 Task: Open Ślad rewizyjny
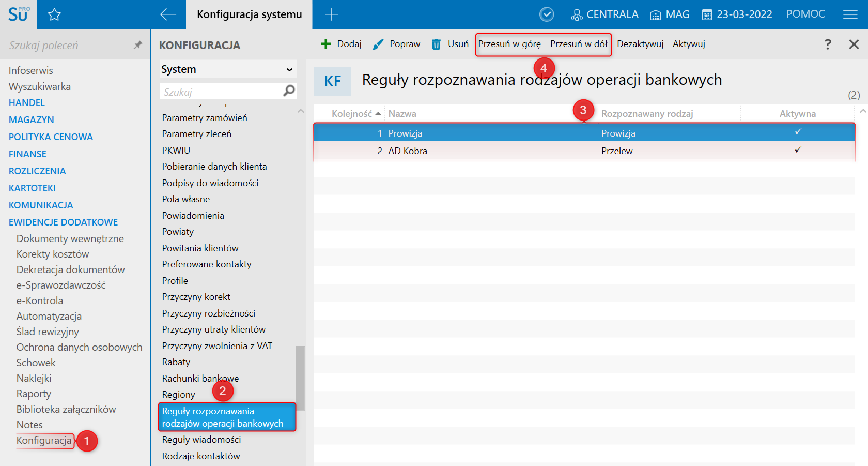click(48, 332)
